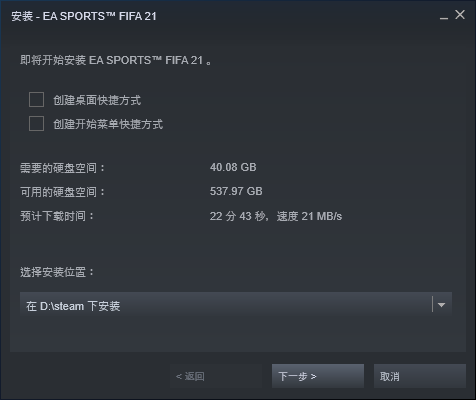
Task: Close the install window with X icon
Action: (460, 15)
